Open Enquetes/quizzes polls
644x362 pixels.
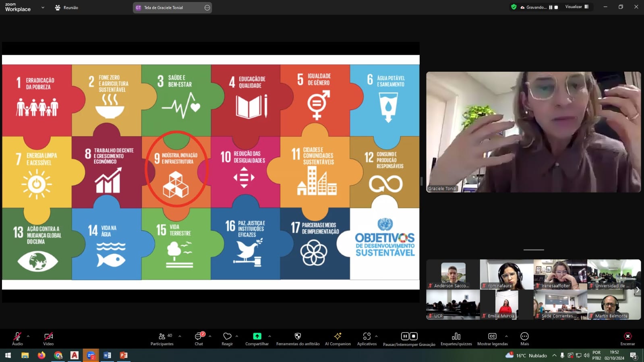(456, 337)
